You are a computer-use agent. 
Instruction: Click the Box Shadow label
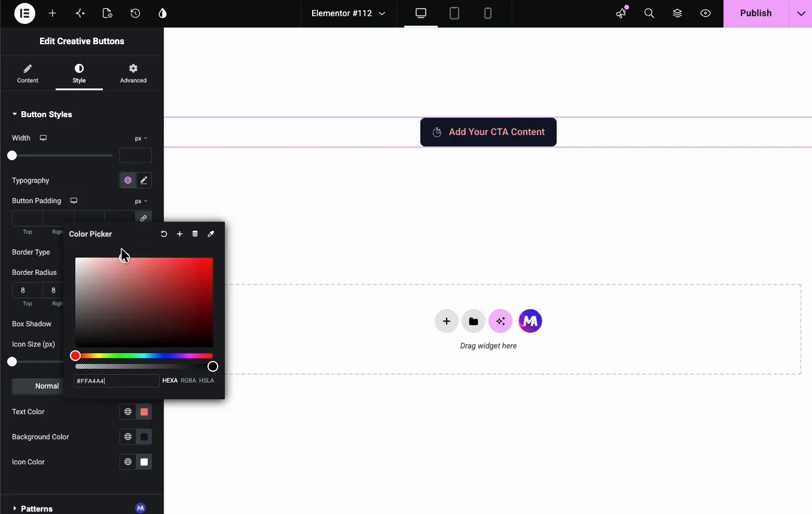32,323
